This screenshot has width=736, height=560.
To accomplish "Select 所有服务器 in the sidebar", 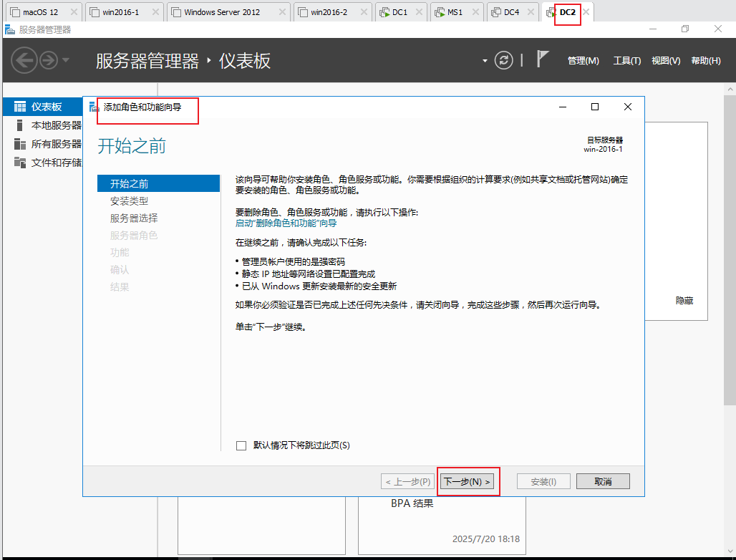I will (x=43, y=144).
